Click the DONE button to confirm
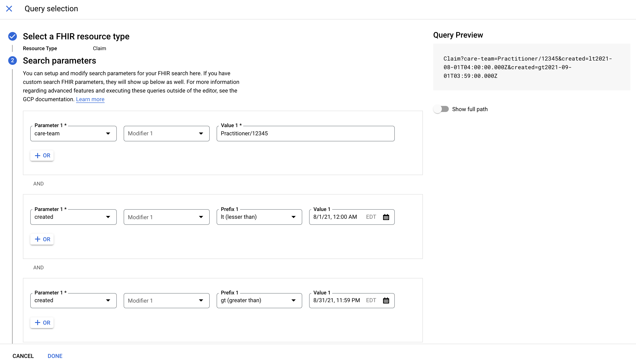 click(55, 356)
